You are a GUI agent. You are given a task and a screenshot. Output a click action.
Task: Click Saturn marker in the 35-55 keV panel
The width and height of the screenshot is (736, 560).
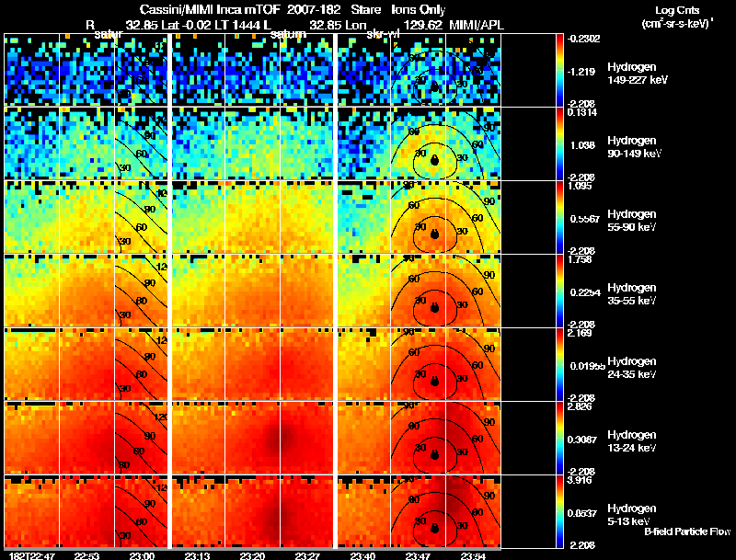pyautogui.click(x=434, y=307)
